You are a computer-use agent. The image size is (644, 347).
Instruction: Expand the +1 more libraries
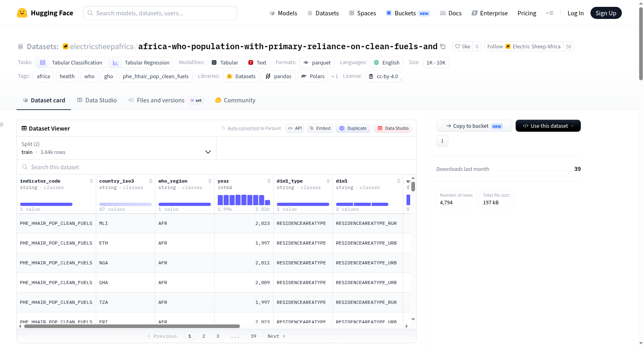point(334,77)
